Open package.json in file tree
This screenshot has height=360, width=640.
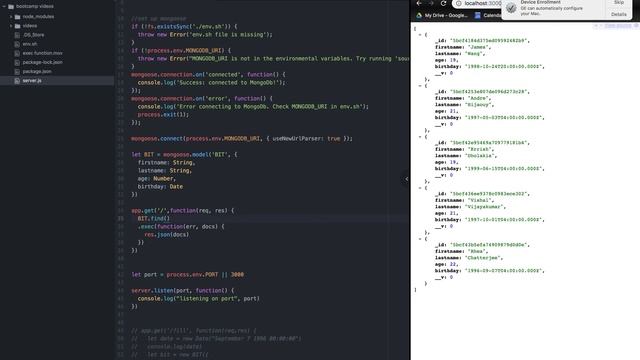click(x=37, y=71)
